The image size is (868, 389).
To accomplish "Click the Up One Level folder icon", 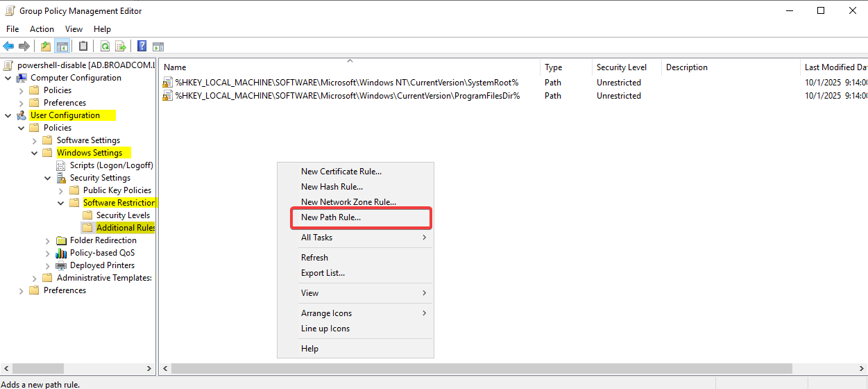I will (46, 47).
